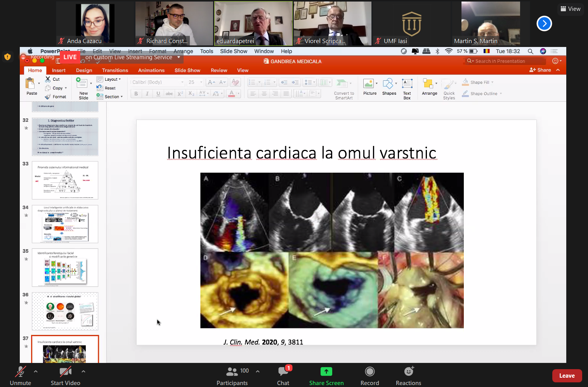
Task: Switch to the Transitions ribbon tab
Action: click(115, 70)
